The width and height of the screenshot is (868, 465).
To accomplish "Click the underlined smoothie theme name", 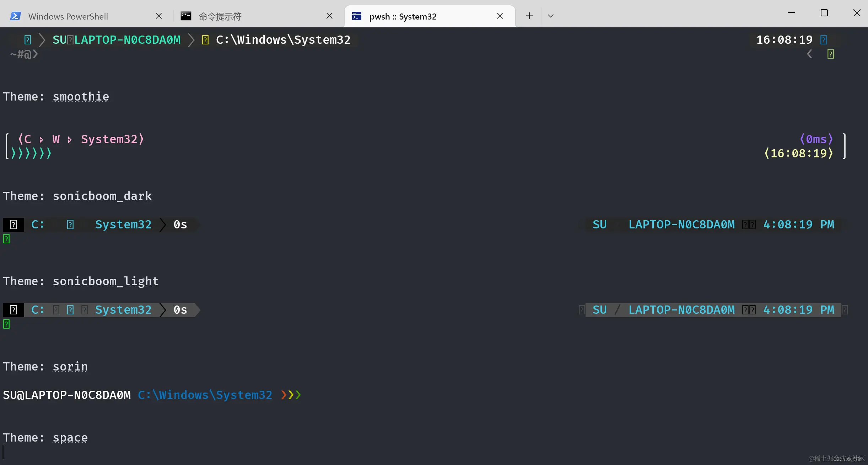I will click(81, 97).
